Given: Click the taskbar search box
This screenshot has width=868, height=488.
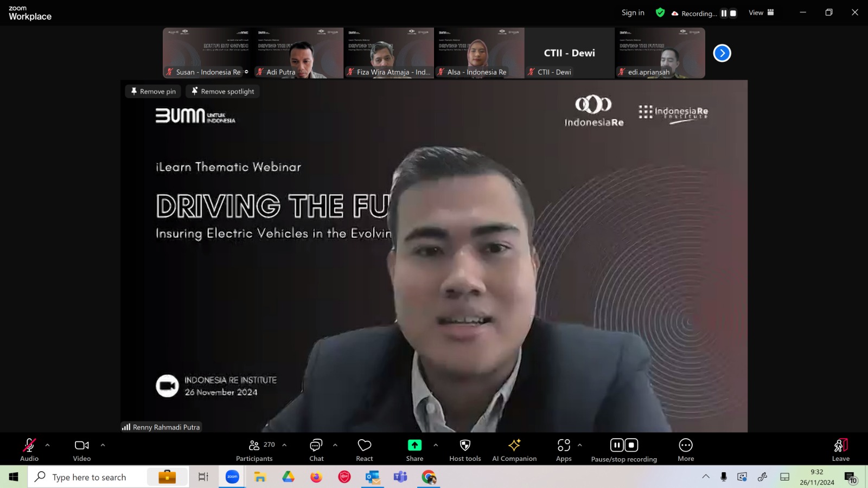Looking at the screenshot, I should click(x=108, y=477).
